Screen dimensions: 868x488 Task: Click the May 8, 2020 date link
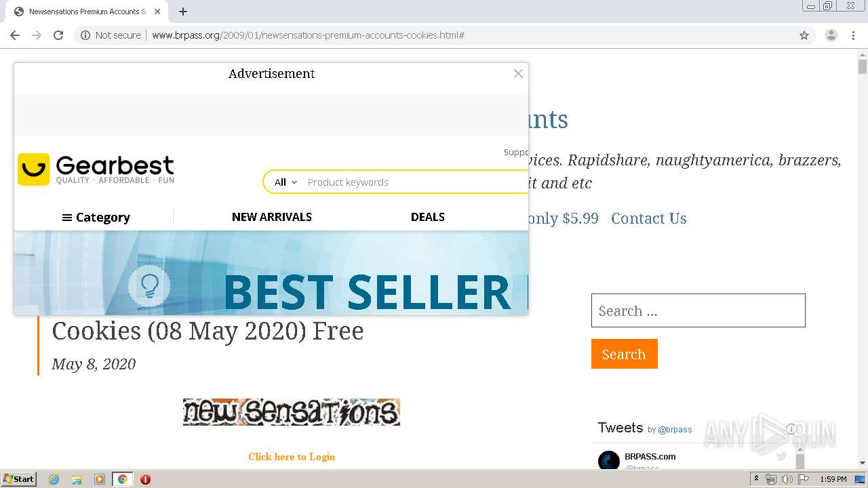94,364
